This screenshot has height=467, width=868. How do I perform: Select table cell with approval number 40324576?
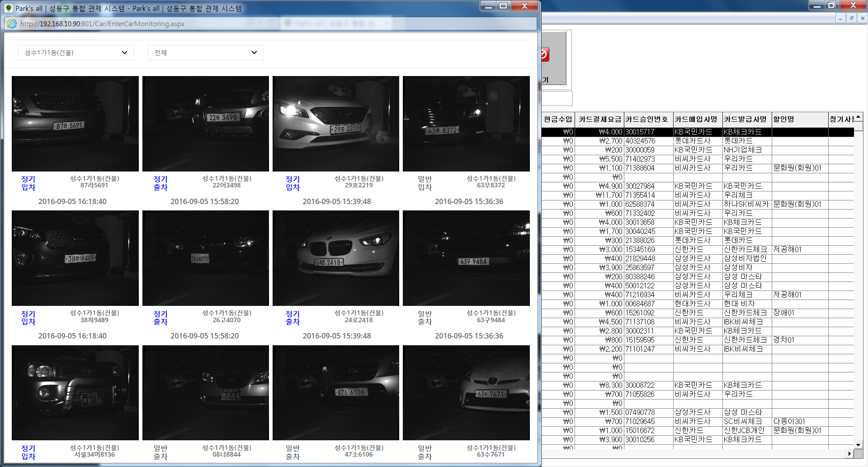coord(649,141)
